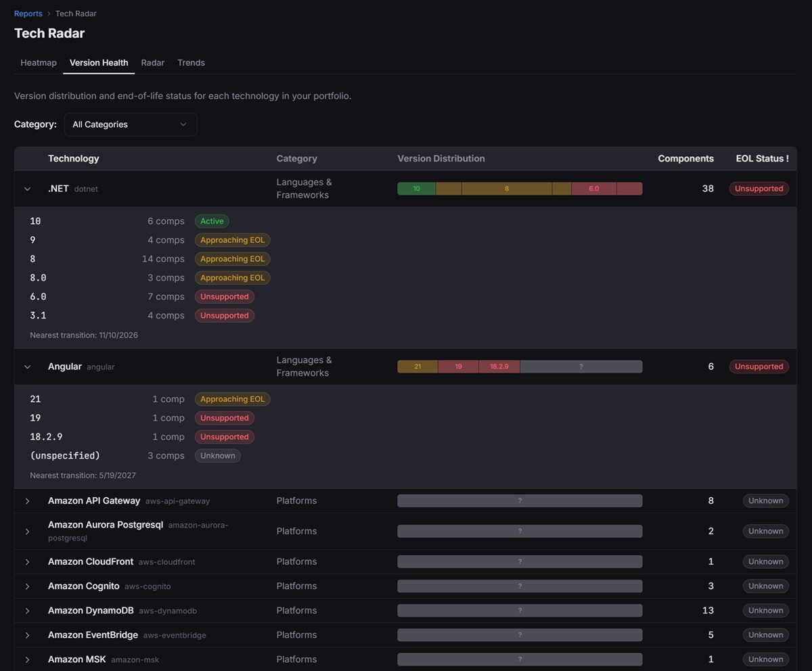Click the Amazon DynamoDB version distribution bar
Viewport: 812px width, 671px height.
tap(520, 611)
